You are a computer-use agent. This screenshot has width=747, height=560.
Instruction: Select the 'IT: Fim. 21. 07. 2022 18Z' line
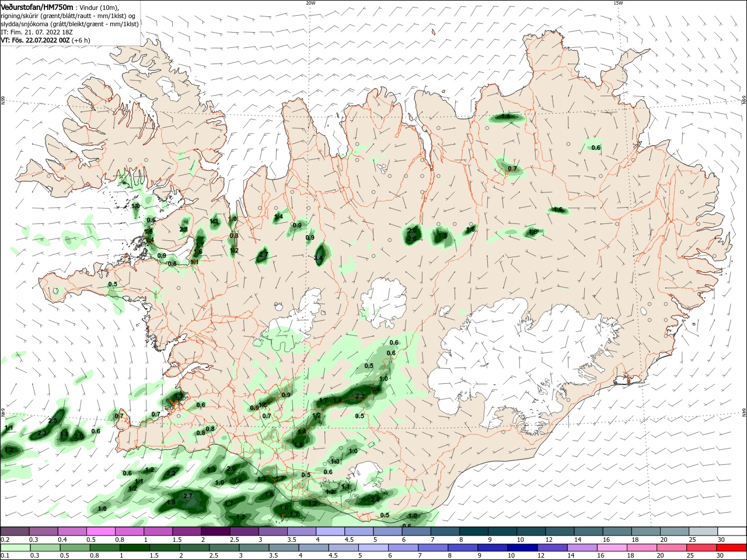tap(37, 32)
